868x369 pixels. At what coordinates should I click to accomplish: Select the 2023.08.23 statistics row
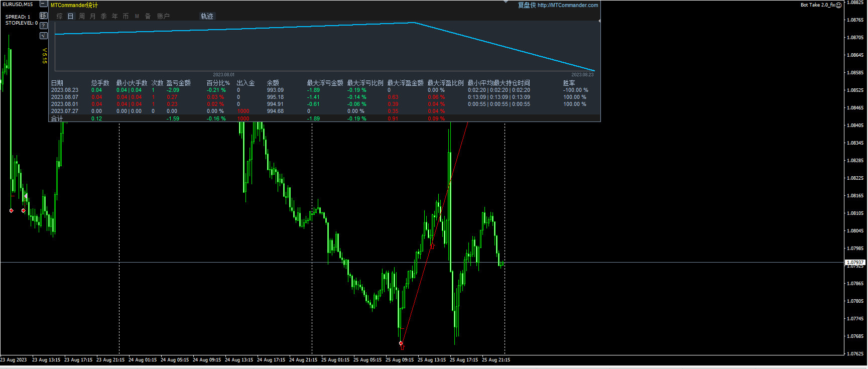point(65,90)
